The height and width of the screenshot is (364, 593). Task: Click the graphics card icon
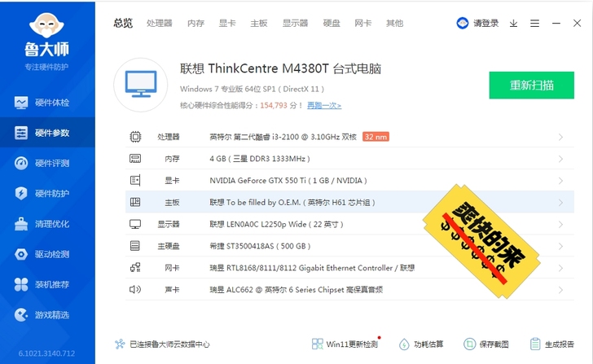(x=135, y=180)
